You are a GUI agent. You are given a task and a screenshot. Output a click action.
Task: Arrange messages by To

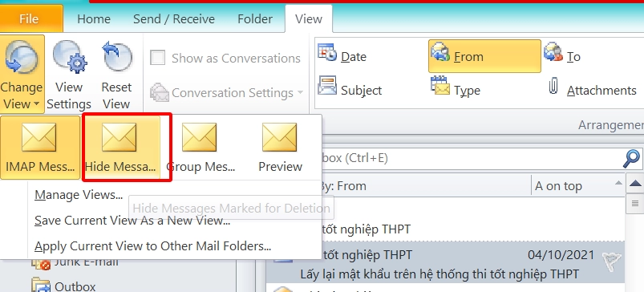(562, 55)
